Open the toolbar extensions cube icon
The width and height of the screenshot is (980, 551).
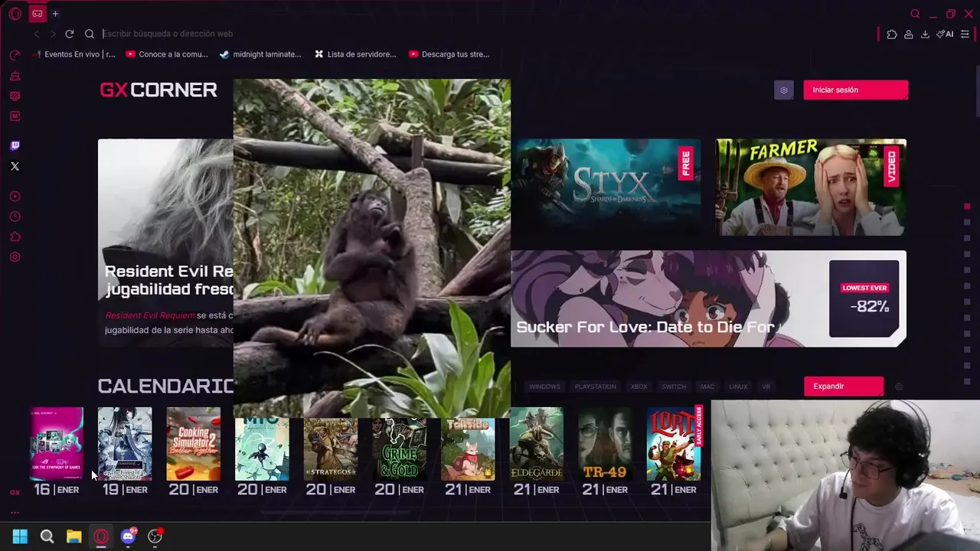click(892, 34)
